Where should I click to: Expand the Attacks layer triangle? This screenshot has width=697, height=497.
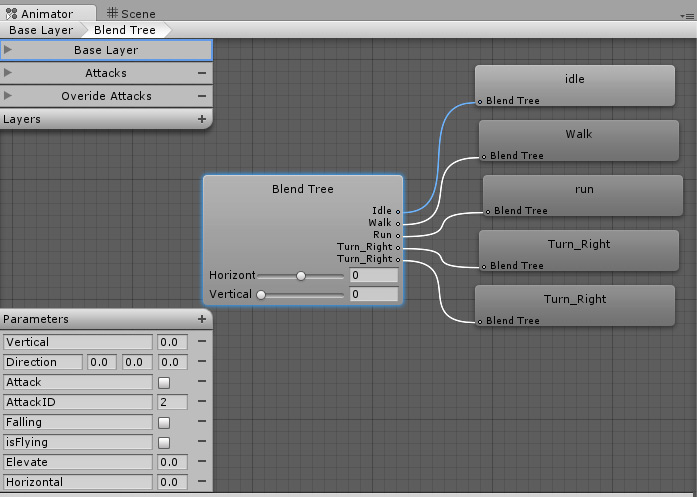click(9, 73)
